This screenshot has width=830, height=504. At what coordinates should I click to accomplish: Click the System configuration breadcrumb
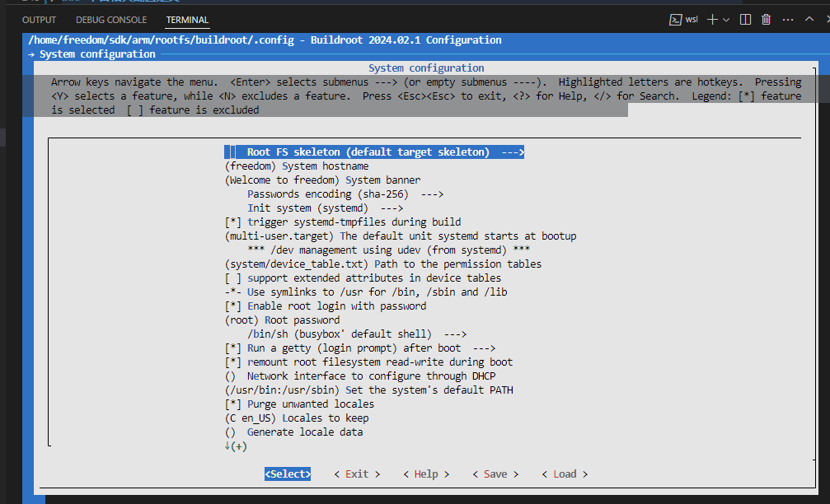pyautogui.click(x=97, y=54)
